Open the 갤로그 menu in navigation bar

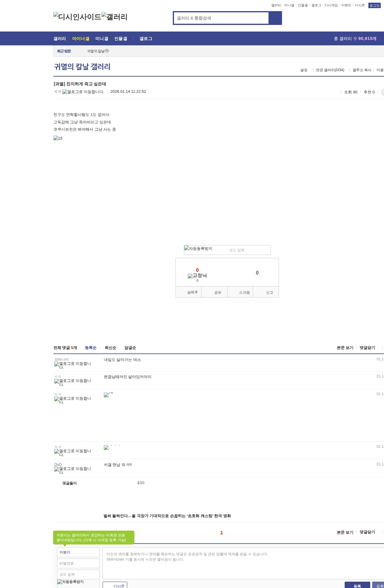click(x=146, y=39)
